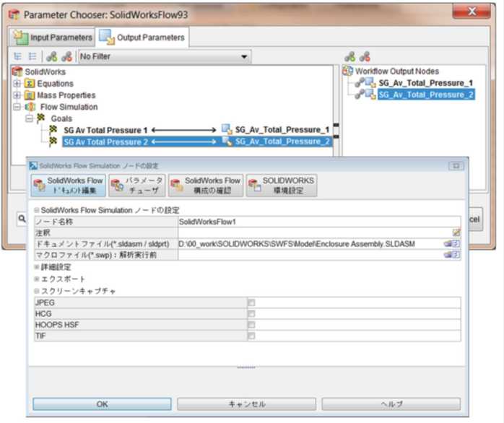Click the Output Parameters tab icon
504x423 pixels.
click(107, 37)
